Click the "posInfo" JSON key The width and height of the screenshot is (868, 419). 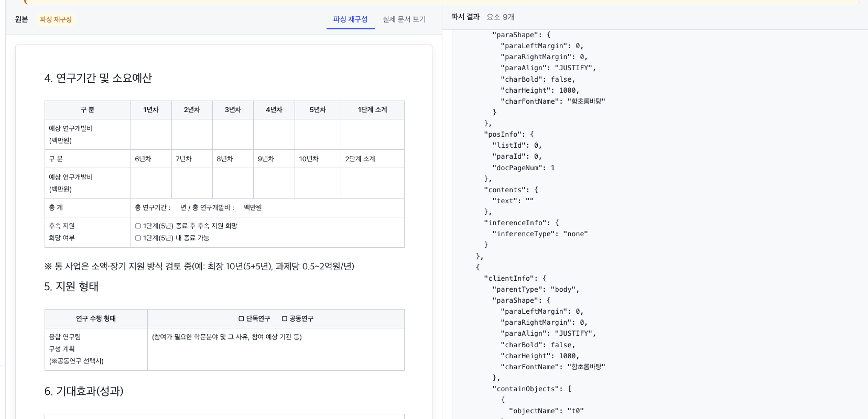[x=503, y=135]
